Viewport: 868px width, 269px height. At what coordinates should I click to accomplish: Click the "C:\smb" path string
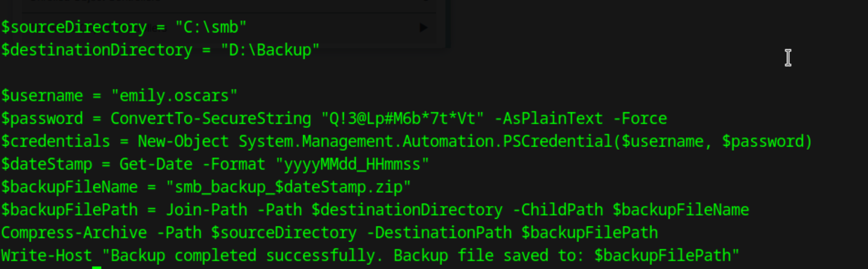[x=211, y=27]
